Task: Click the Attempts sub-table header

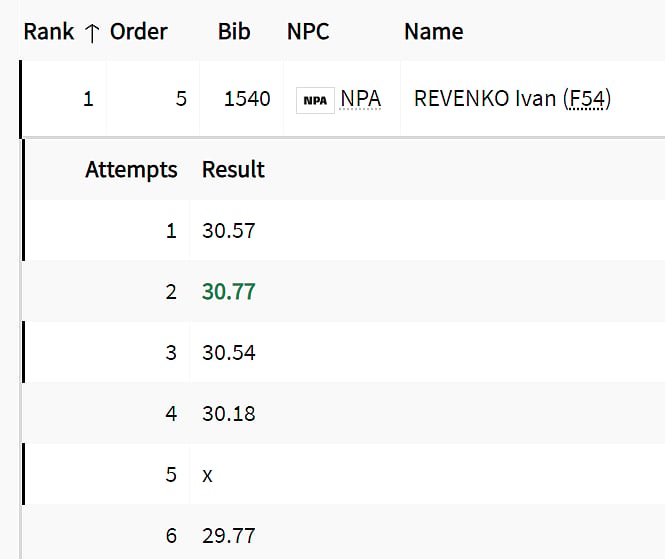Action: (x=131, y=170)
